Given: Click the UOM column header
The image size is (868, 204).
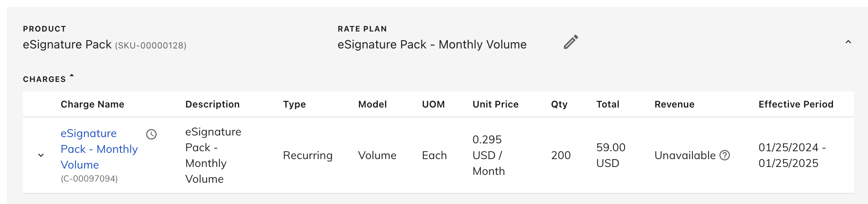Looking at the screenshot, I should pyautogui.click(x=433, y=104).
